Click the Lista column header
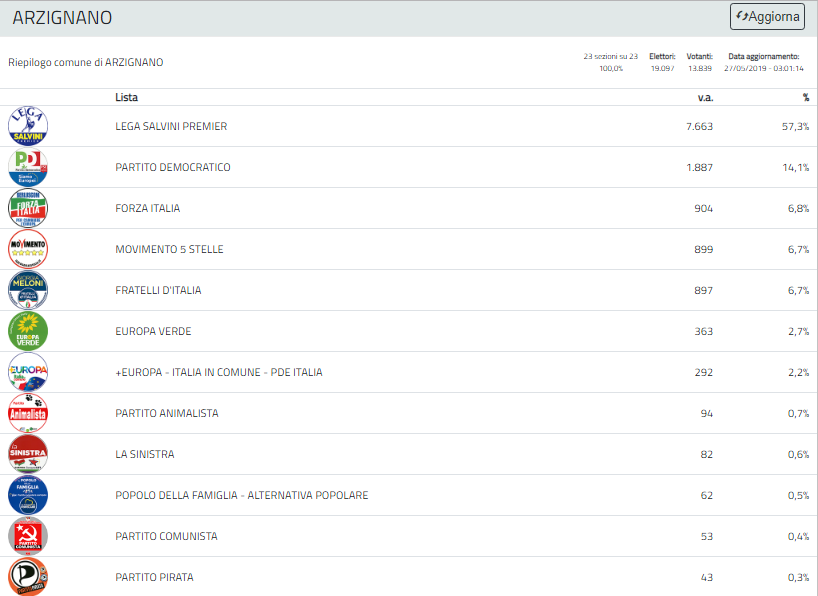 (126, 97)
